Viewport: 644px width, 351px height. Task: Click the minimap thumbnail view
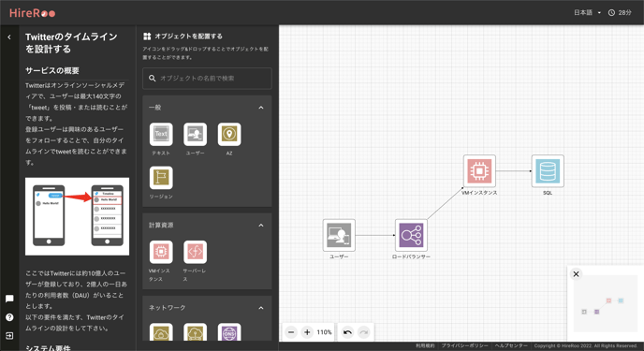coord(606,303)
